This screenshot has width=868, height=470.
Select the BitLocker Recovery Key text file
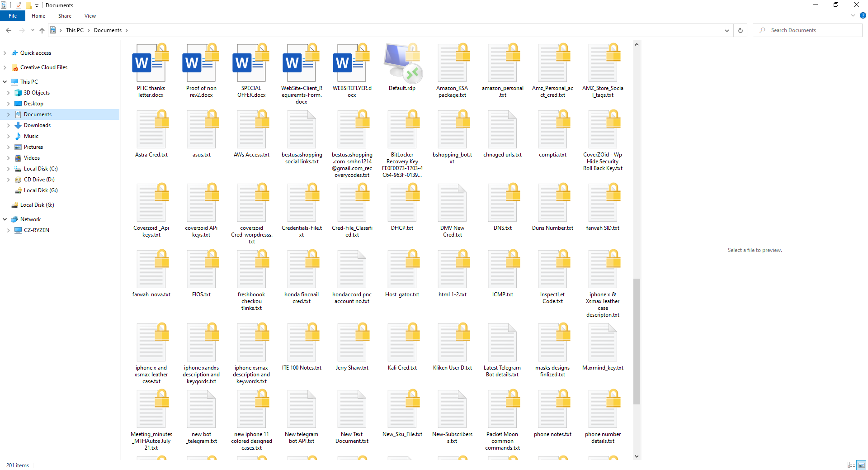pos(402,144)
